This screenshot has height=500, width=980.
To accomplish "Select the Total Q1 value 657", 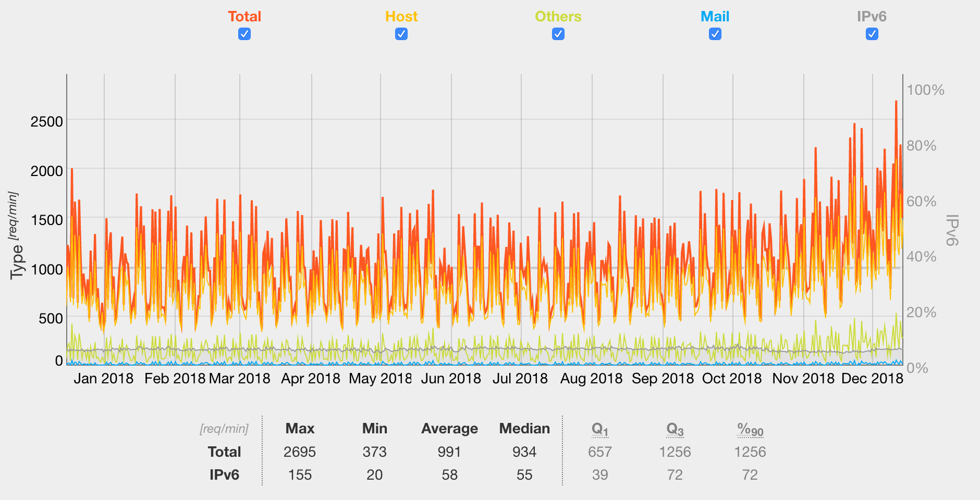I will pyautogui.click(x=600, y=452).
